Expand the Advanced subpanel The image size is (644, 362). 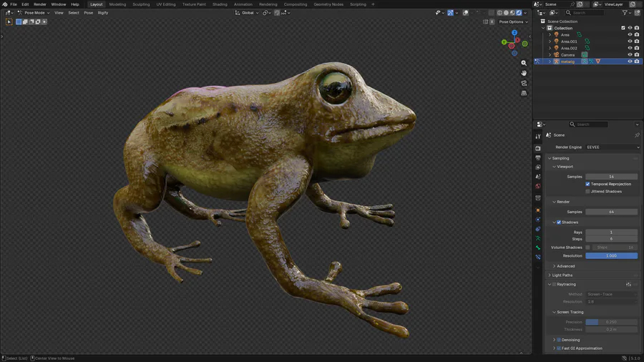(x=565, y=266)
